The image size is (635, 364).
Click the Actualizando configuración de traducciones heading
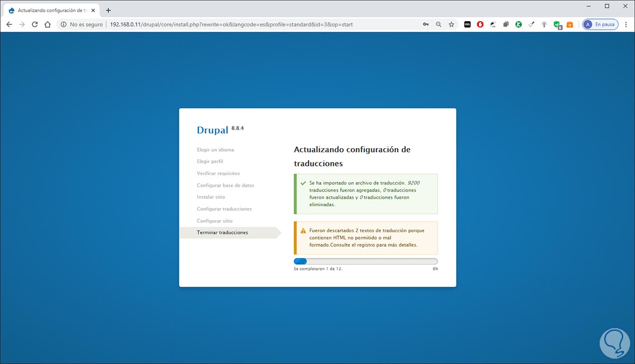click(352, 157)
